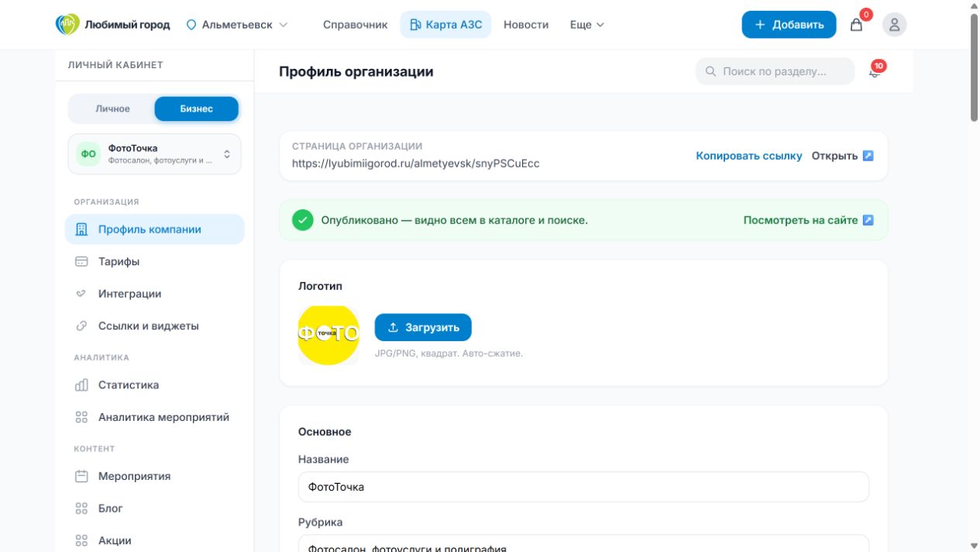Go to Статистика in sidebar
Image resolution: width=980 pixels, height=552 pixels.
coord(154,385)
